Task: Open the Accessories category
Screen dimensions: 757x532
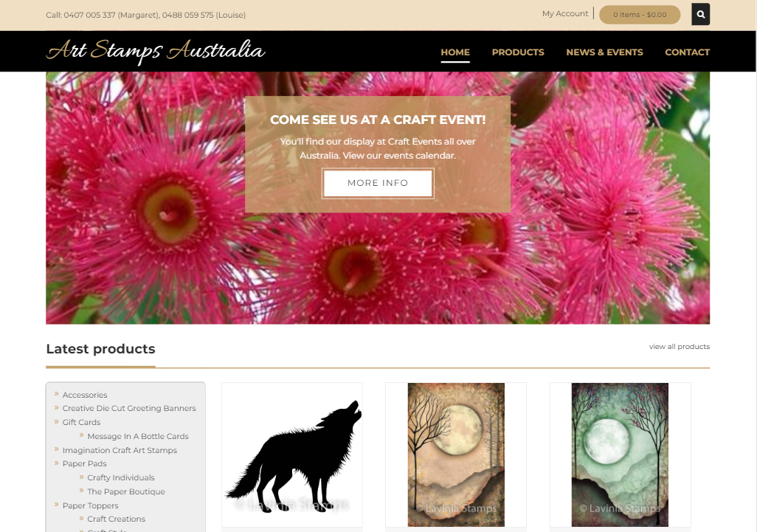Action: tap(85, 395)
